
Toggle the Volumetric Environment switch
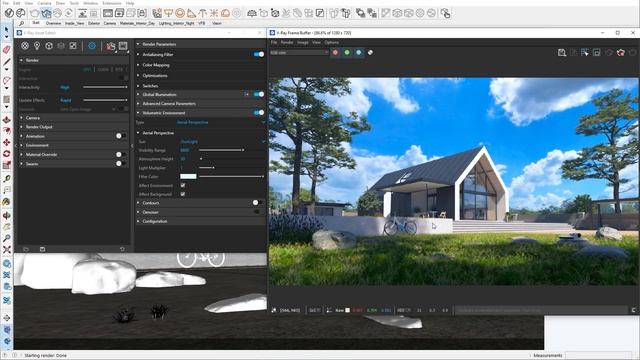click(x=258, y=113)
